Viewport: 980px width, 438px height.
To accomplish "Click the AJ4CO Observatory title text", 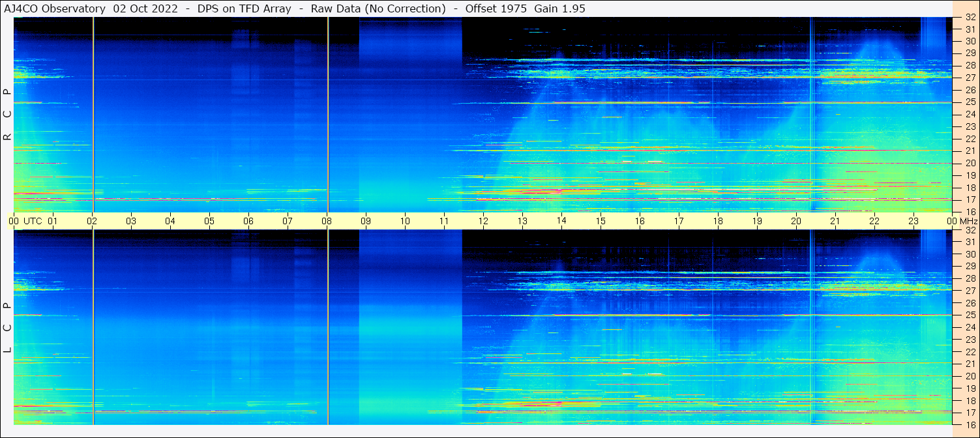I will [55, 8].
